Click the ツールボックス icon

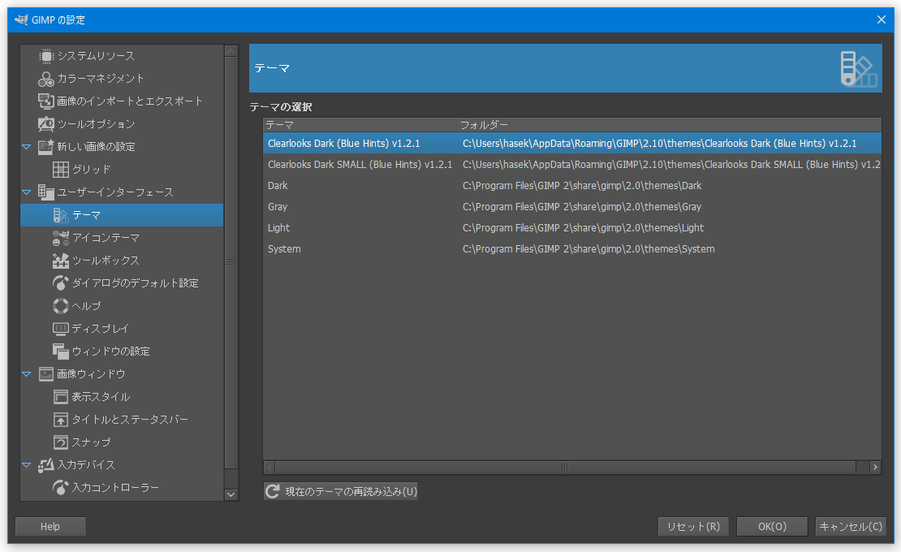(x=60, y=261)
